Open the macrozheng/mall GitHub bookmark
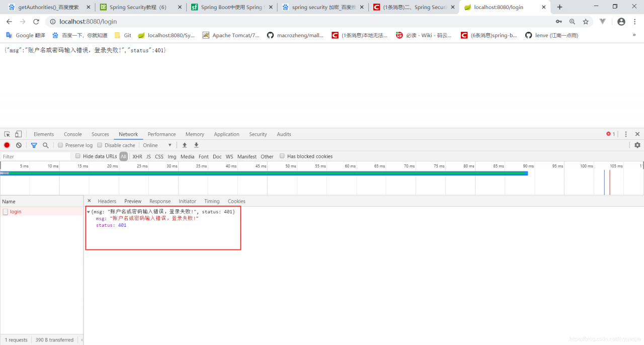This screenshot has width=644, height=345. 295,35
